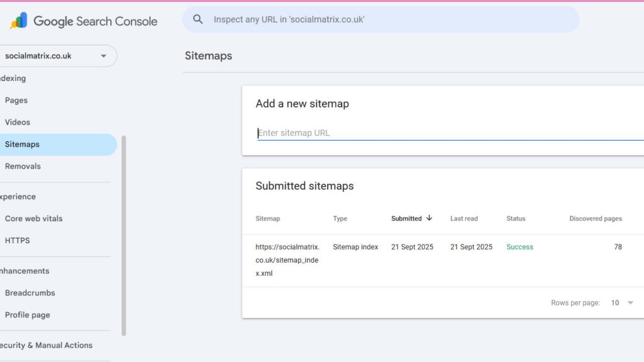Open the Pages indexing report

pyautogui.click(x=16, y=101)
